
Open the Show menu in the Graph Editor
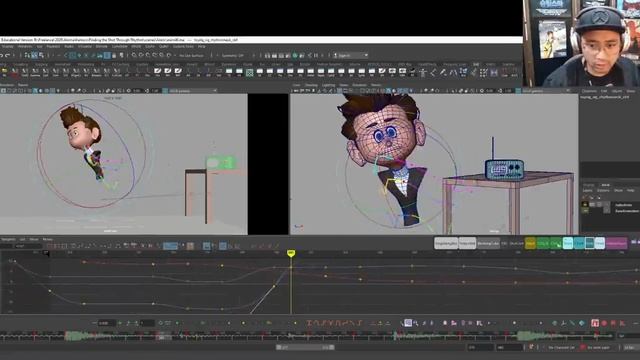click(34, 240)
